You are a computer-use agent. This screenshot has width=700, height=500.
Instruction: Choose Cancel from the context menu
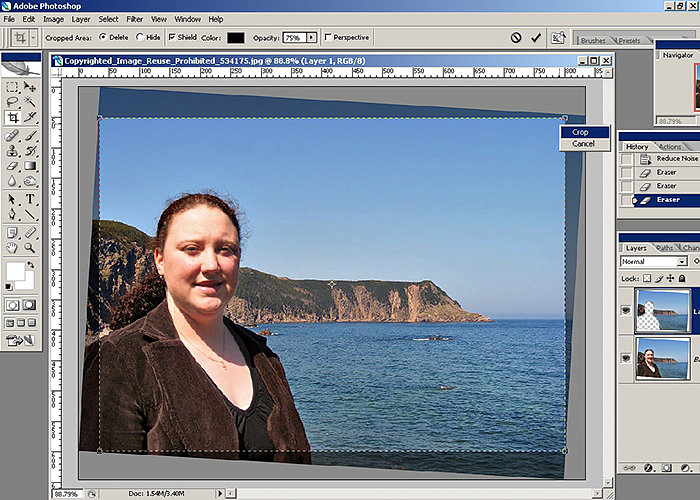(585, 144)
